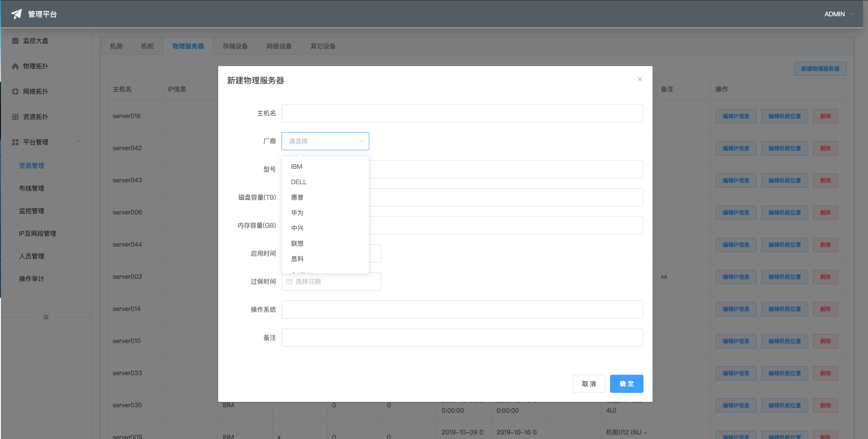
Task: Click 删除 for server003
Action: click(825, 277)
